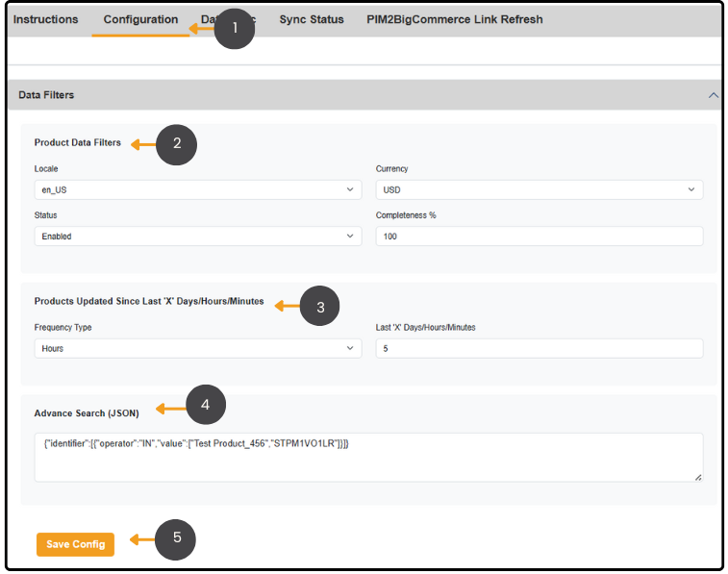Open the Status dropdown set to Enabled
Image resolution: width=728 pixels, height=574 pixels.
[x=197, y=237]
